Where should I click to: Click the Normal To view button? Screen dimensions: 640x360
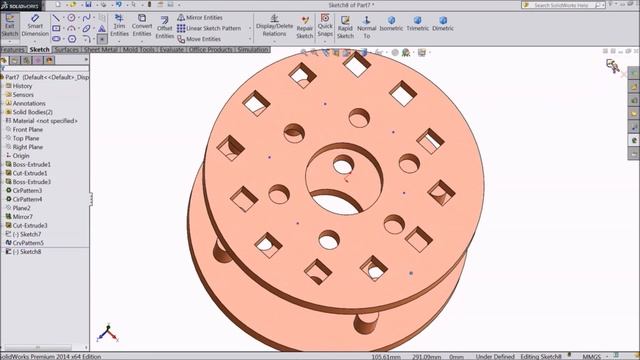tap(367, 27)
